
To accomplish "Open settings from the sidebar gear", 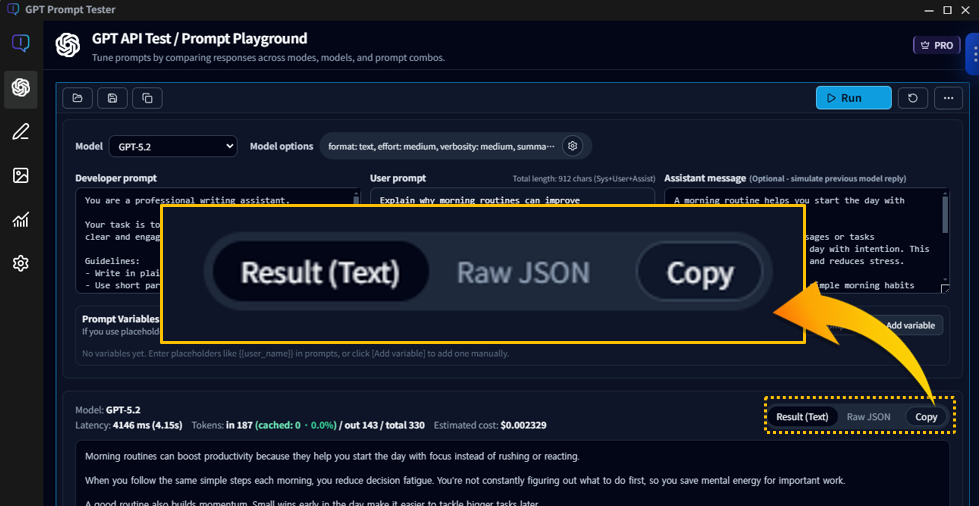I will pyautogui.click(x=20, y=264).
